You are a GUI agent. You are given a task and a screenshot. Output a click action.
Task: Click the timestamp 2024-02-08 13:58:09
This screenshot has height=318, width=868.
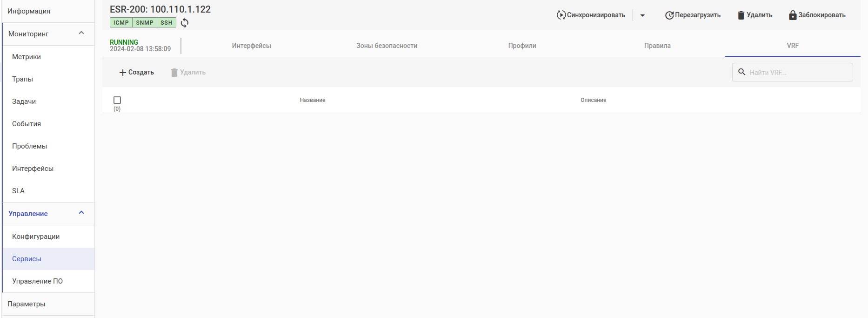pyautogui.click(x=140, y=49)
